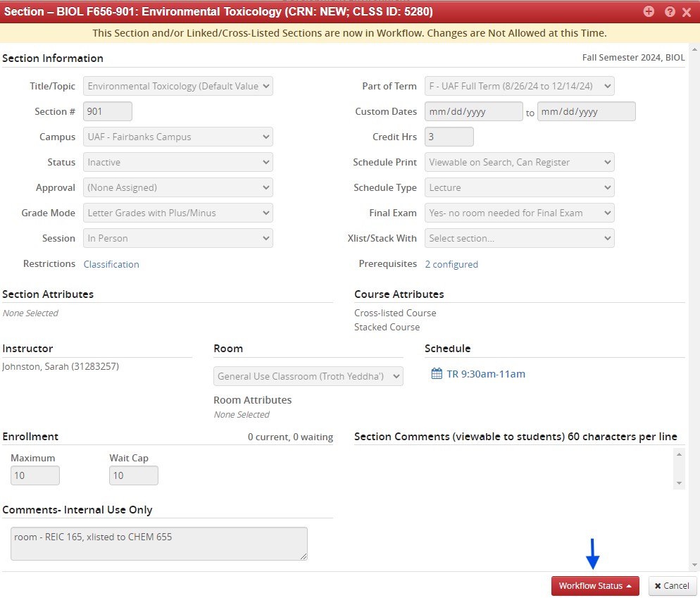
Task: Click the Workflow Status button
Action: pyautogui.click(x=594, y=586)
